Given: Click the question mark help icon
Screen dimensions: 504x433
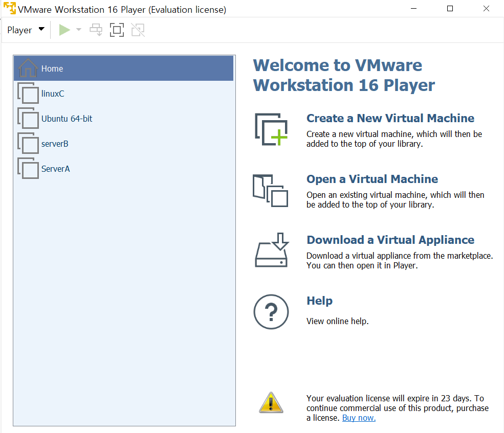Looking at the screenshot, I should pyautogui.click(x=271, y=311).
